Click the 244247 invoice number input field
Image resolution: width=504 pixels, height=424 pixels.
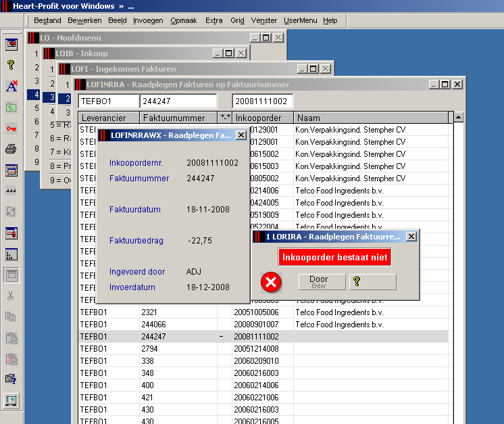(178, 101)
